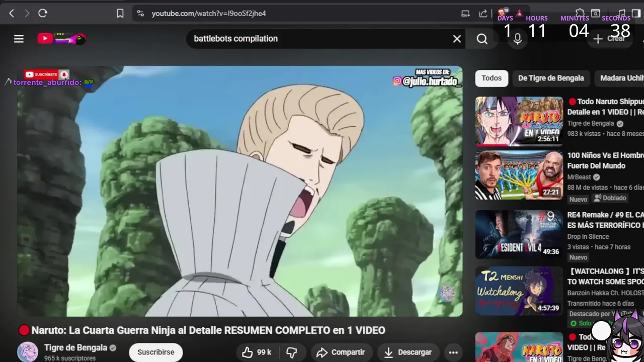Click the Descargar download button
644x362 pixels.
[x=408, y=352]
